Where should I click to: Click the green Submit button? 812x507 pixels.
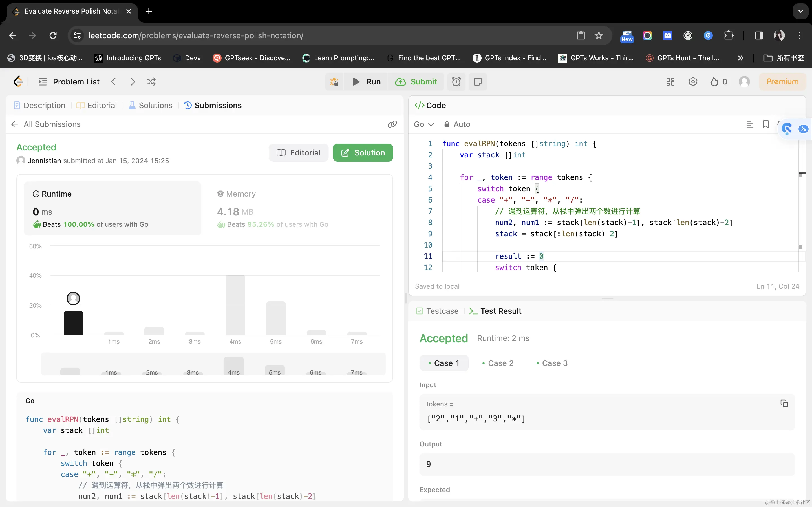coord(416,82)
